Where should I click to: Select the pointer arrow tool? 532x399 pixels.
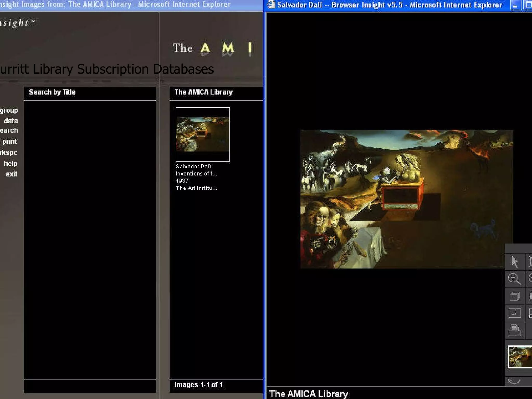point(514,262)
